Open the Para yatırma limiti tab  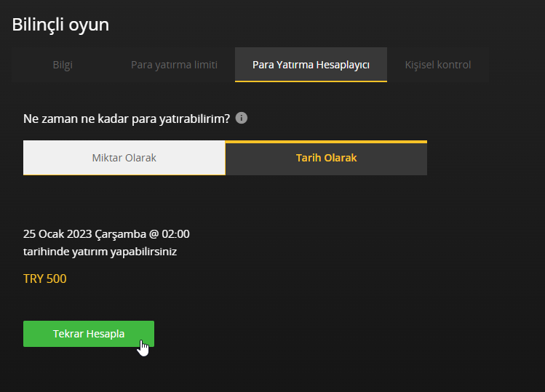(174, 65)
